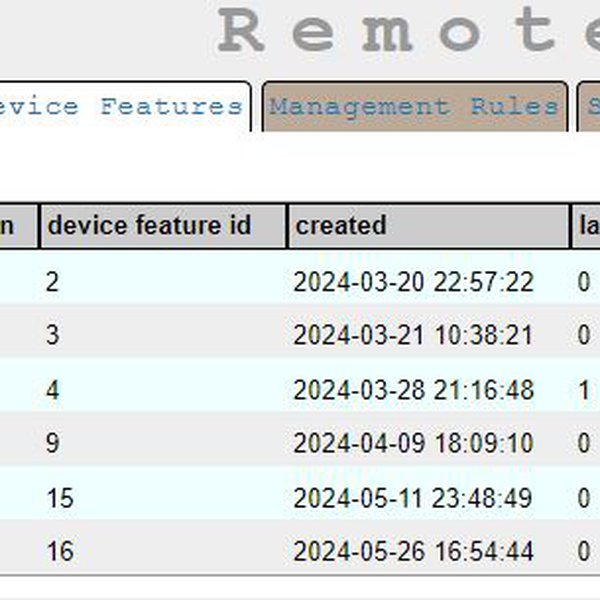This screenshot has width=600, height=600.
Task: Click the value 0 right of 2024-05-11 date
Action: 584,497
